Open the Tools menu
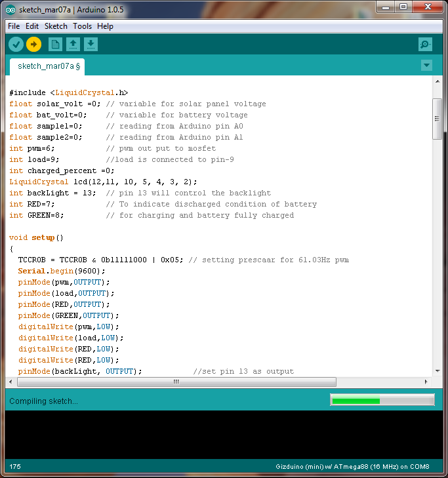This screenshot has width=448, height=478. coord(83,26)
